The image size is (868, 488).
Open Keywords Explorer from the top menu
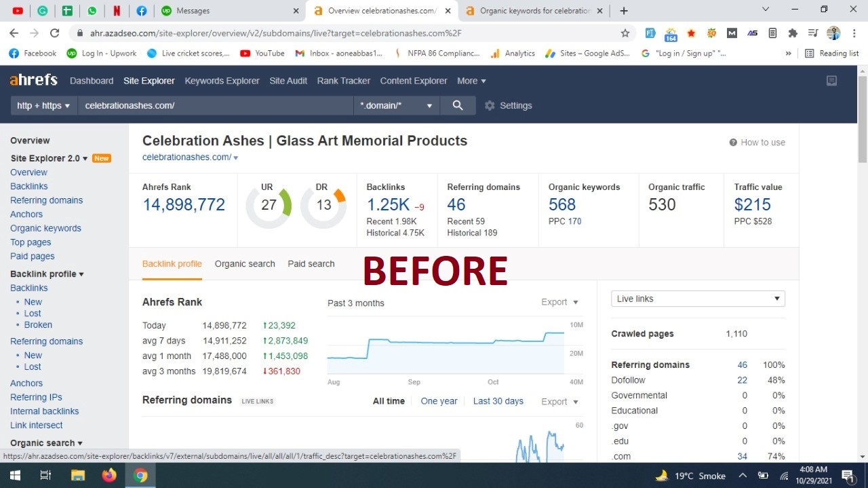222,81
